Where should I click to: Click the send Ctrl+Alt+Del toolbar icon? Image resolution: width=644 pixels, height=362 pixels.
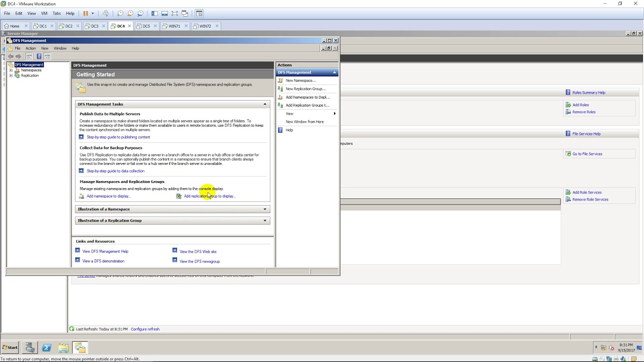[105, 14]
